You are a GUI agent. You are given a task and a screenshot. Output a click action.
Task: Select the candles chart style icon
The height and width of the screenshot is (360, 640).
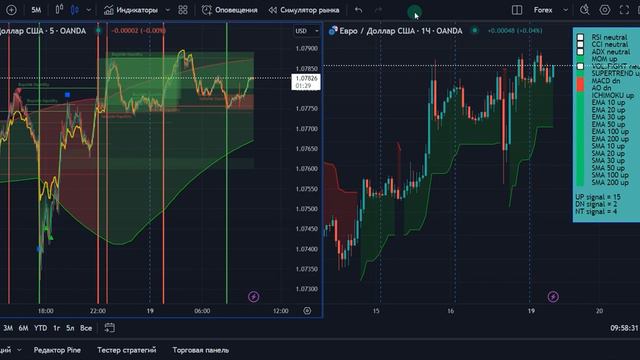[75, 10]
